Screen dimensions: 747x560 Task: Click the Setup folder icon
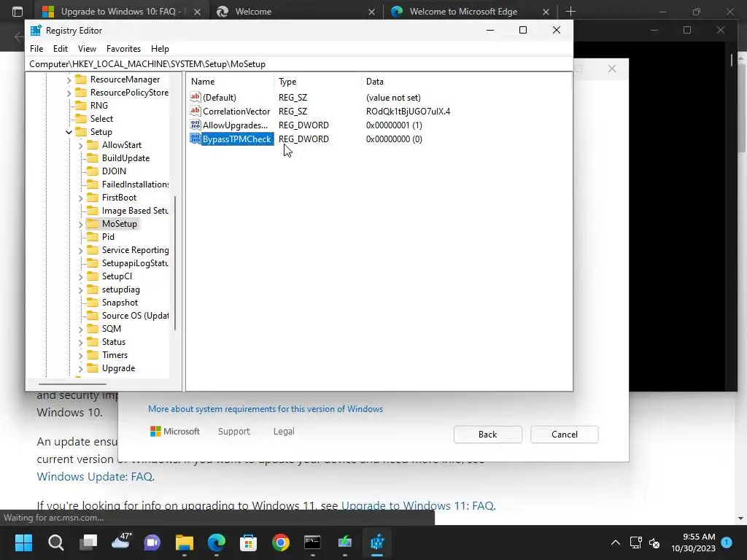[82, 131]
